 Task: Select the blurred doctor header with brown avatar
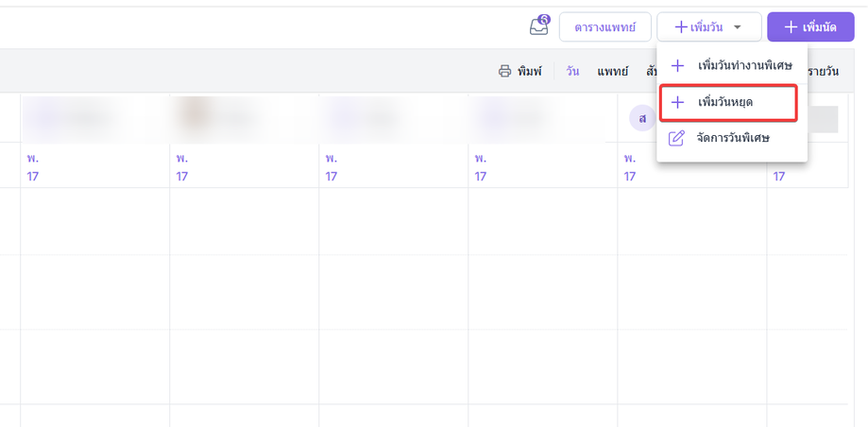point(244,118)
